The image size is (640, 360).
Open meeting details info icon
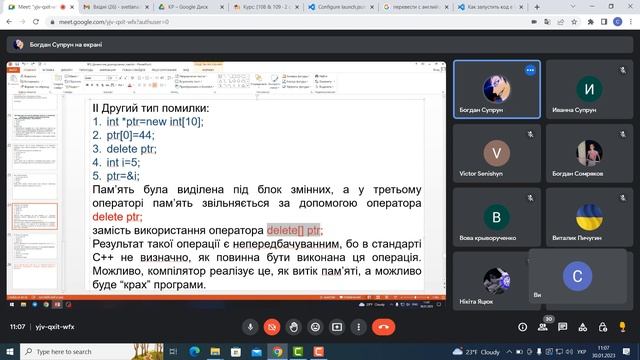522,327
